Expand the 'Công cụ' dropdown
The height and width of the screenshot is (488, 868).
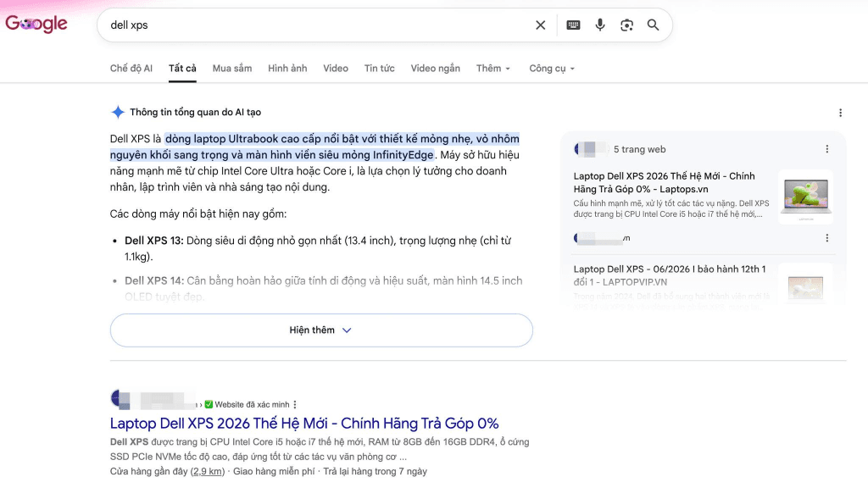[x=552, y=69]
